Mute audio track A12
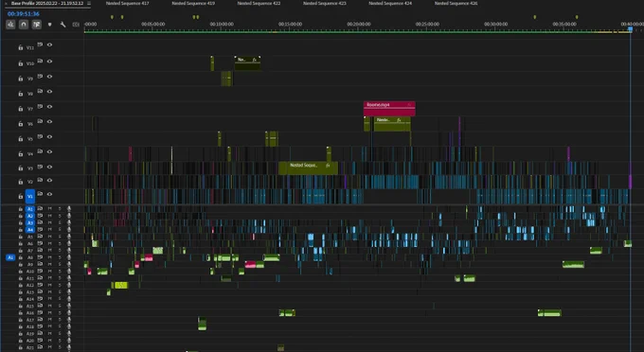644x352 pixels. point(49,285)
